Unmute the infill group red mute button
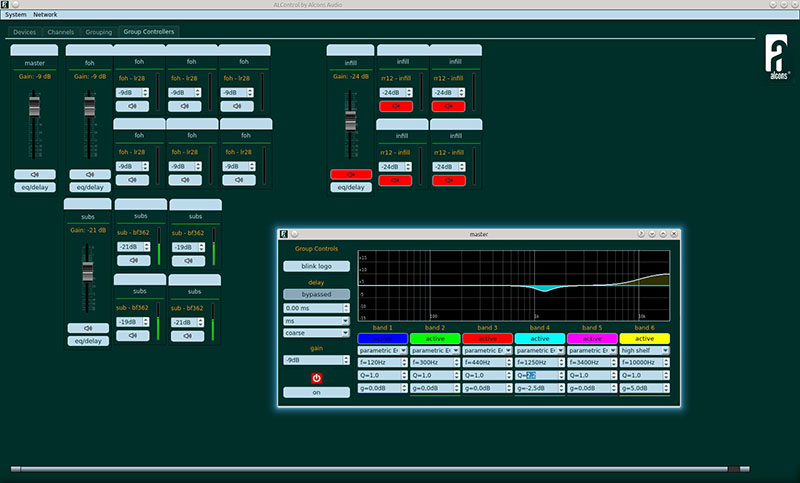Screen dimensions: 800x483 (350, 174)
